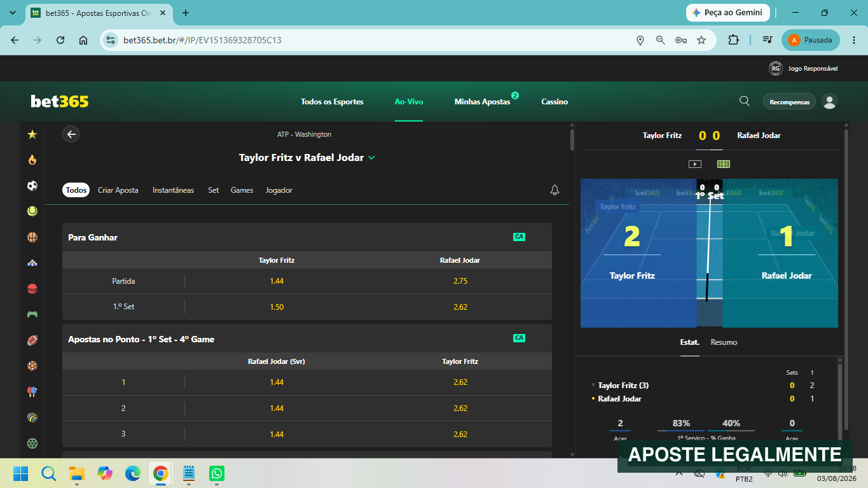Switch to the Resumo tab
The width and height of the screenshot is (868, 488).
pyautogui.click(x=724, y=342)
